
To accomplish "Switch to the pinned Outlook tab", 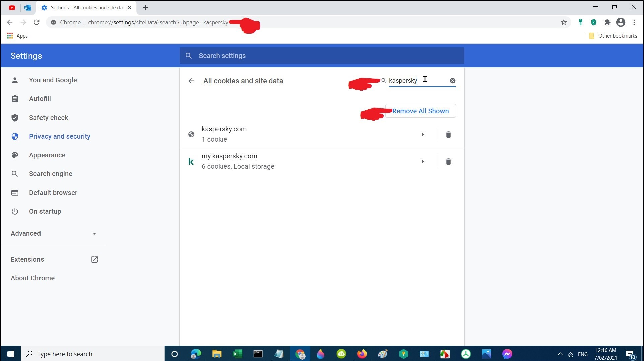I will click(x=28, y=8).
